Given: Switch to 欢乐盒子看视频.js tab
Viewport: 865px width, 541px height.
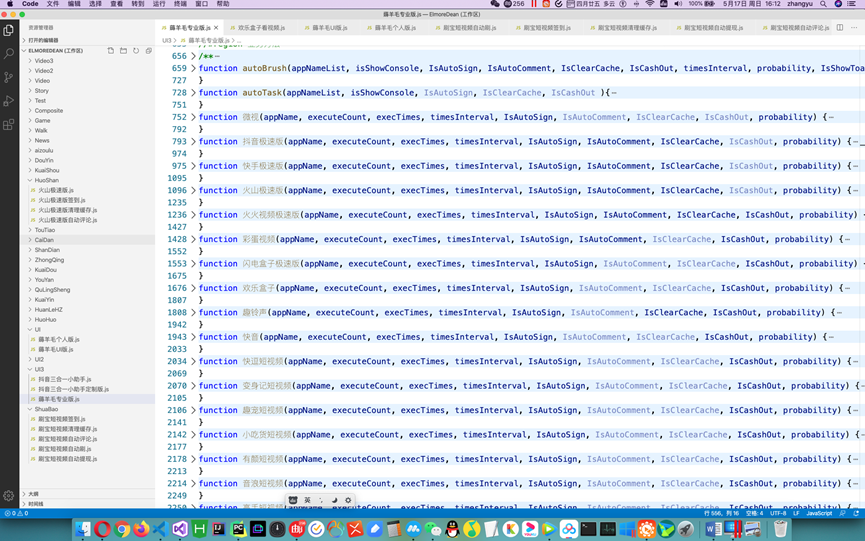Looking at the screenshot, I should click(261, 28).
